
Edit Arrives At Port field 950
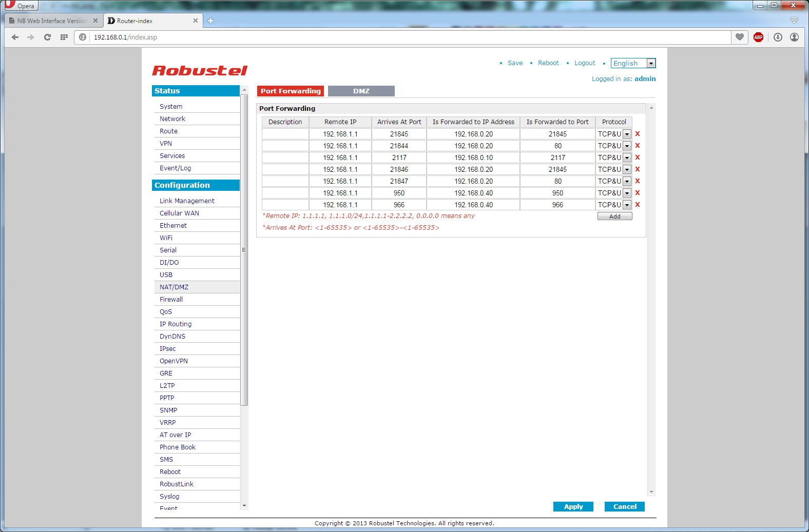point(399,193)
